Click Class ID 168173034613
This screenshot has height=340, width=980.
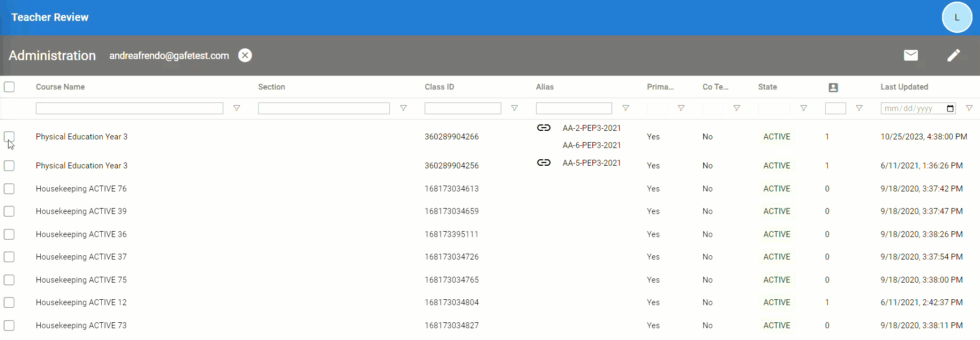tap(451, 189)
